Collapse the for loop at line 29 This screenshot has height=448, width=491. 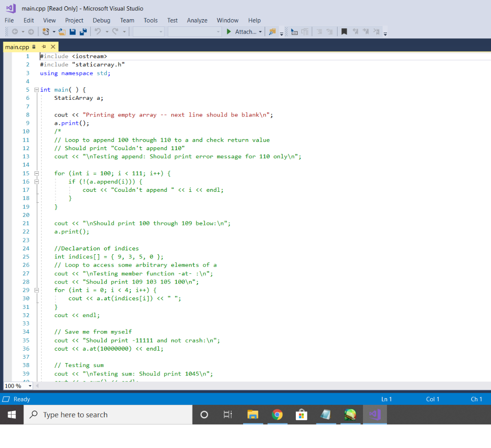(x=36, y=290)
